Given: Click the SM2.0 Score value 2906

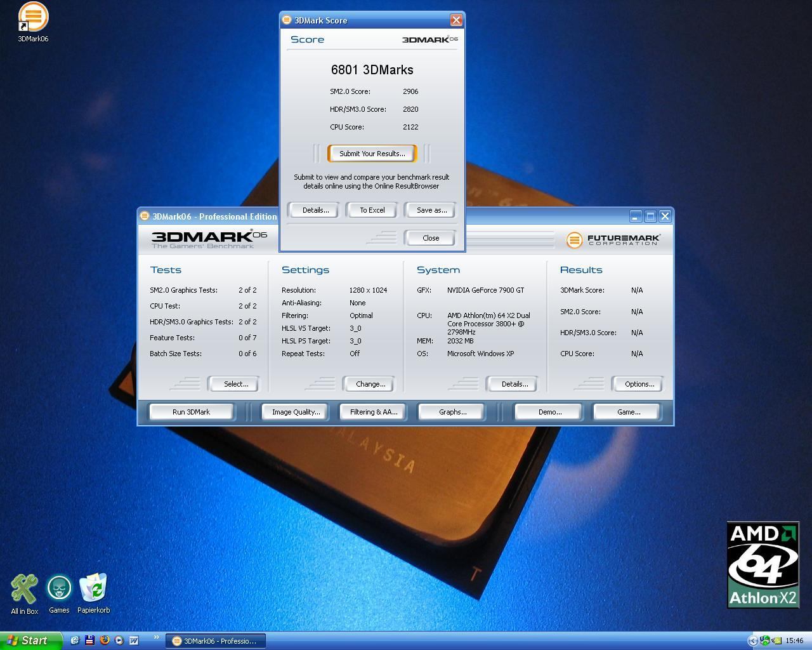Looking at the screenshot, I should coord(410,91).
